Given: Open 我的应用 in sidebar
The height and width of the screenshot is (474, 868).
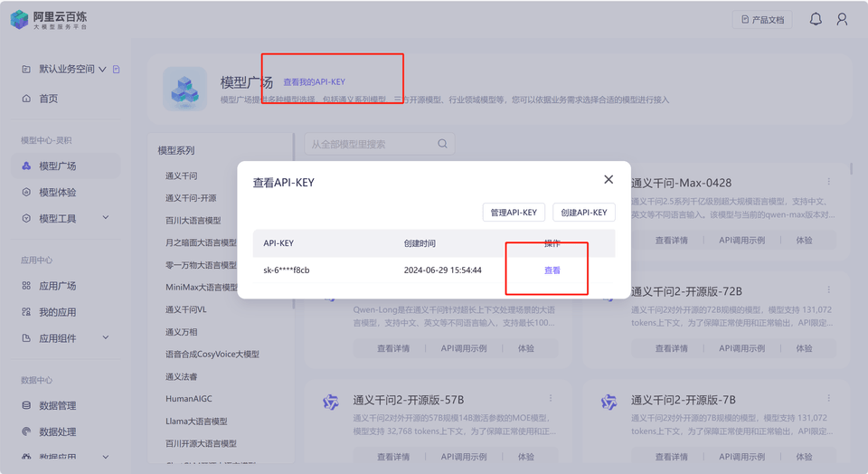Looking at the screenshot, I should (58, 312).
